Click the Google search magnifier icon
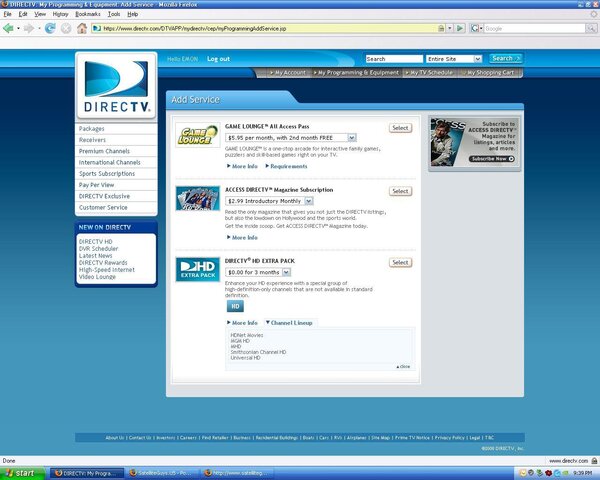600x480 pixels. [591, 28]
